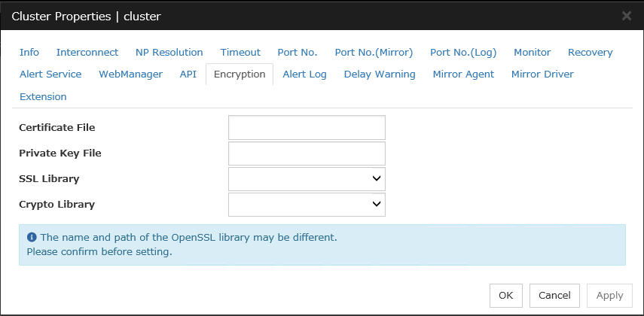Viewport: 644px width, 316px height.
Task: Open the Interconnect tab
Action: pyautogui.click(x=87, y=53)
